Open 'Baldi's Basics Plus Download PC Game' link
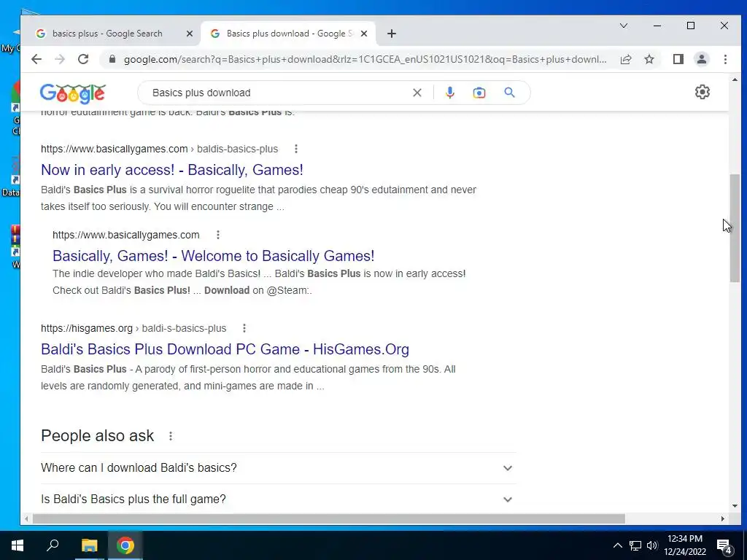 [x=225, y=349]
